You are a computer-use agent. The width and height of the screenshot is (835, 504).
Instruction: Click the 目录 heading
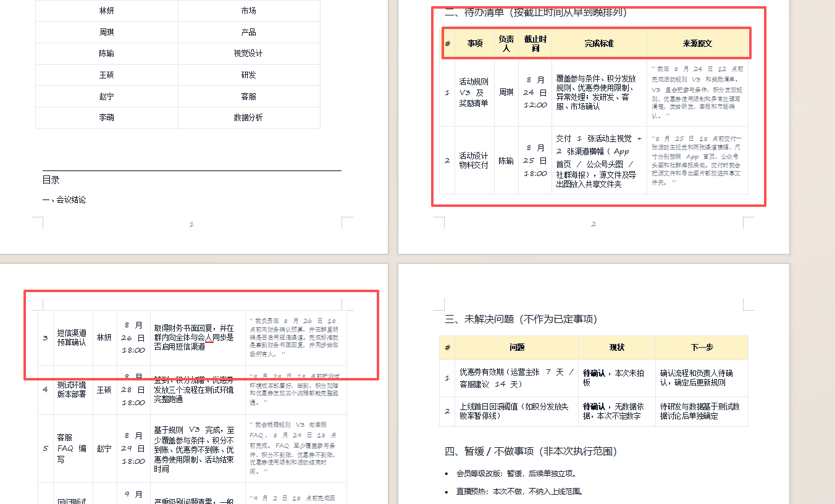(51, 180)
